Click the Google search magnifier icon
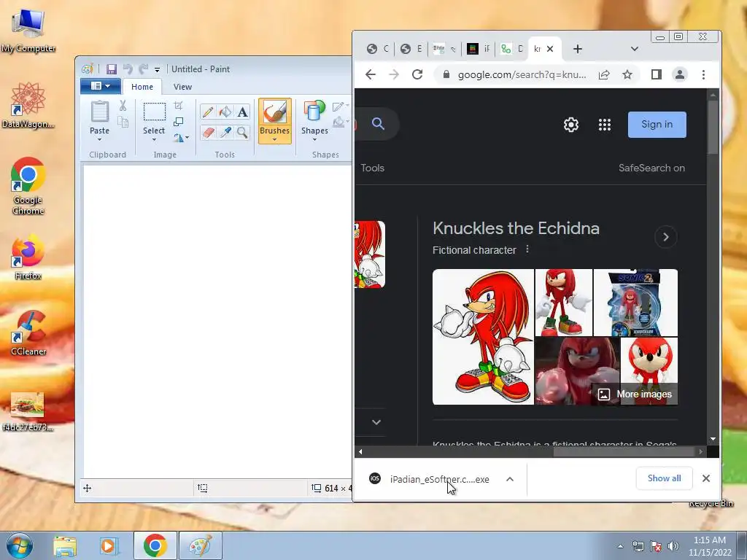The height and width of the screenshot is (560, 747). pyautogui.click(x=379, y=124)
